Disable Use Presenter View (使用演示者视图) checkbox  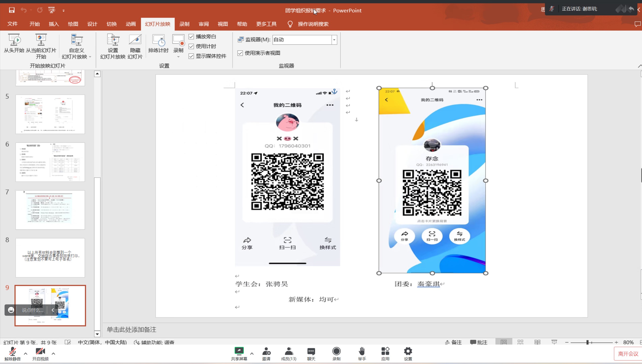[x=240, y=53]
